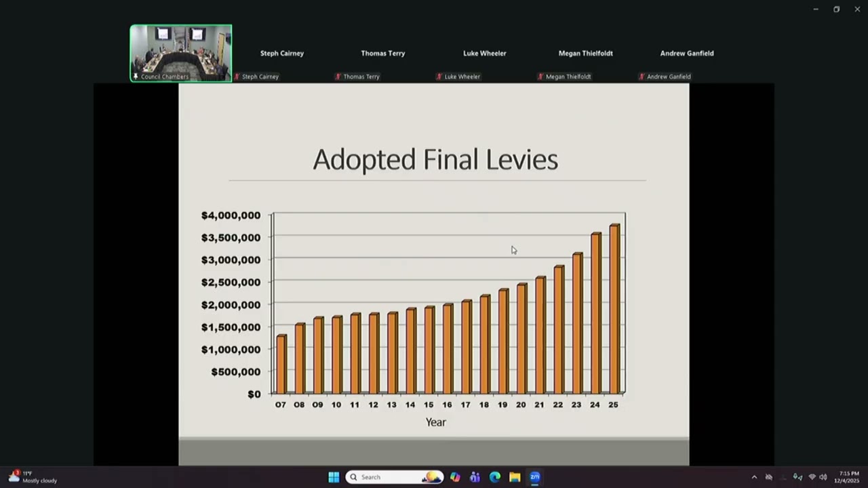868x488 pixels.
Task: Click the 16 year label on chart
Action: (x=447, y=405)
